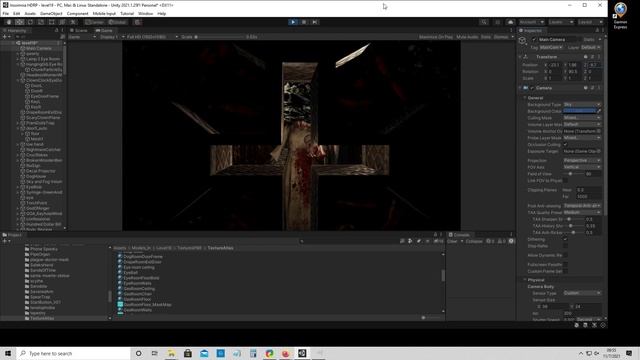The image size is (640, 360).
Task: Open Unity search magnifier icon
Action: [x=484, y=22]
